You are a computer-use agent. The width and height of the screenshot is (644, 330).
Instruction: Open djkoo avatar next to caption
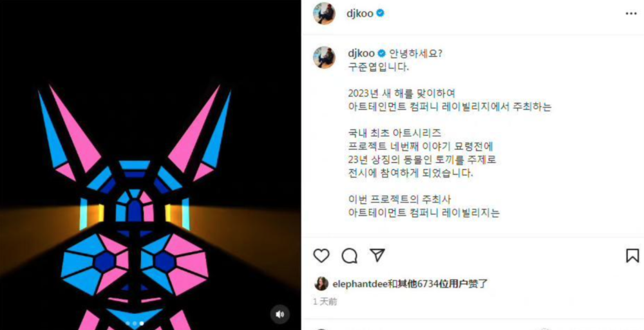point(324,57)
